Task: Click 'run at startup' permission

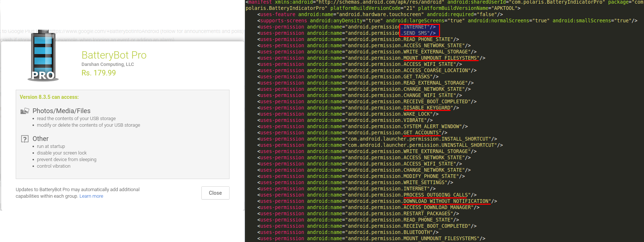Action: pyautogui.click(x=51, y=146)
